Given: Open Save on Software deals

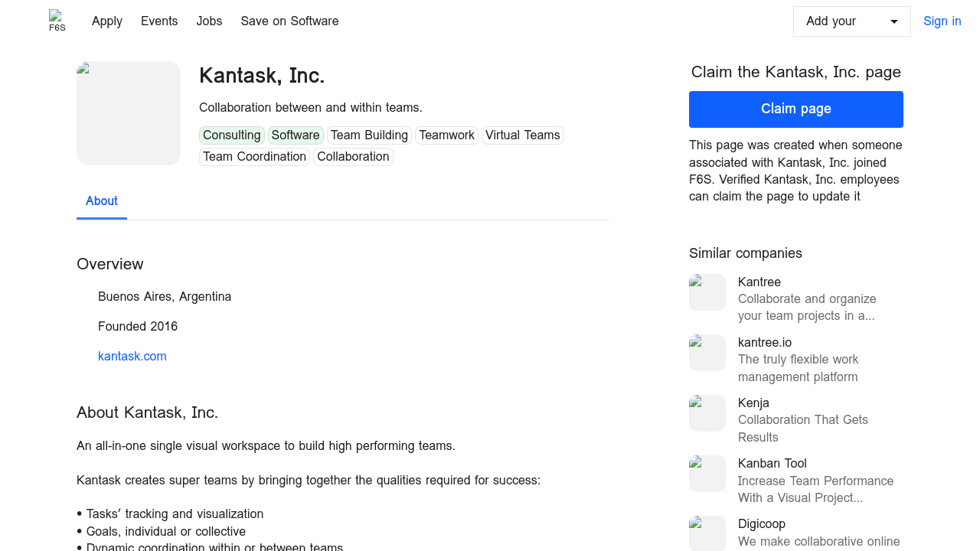Looking at the screenshot, I should pyautogui.click(x=289, y=21).
